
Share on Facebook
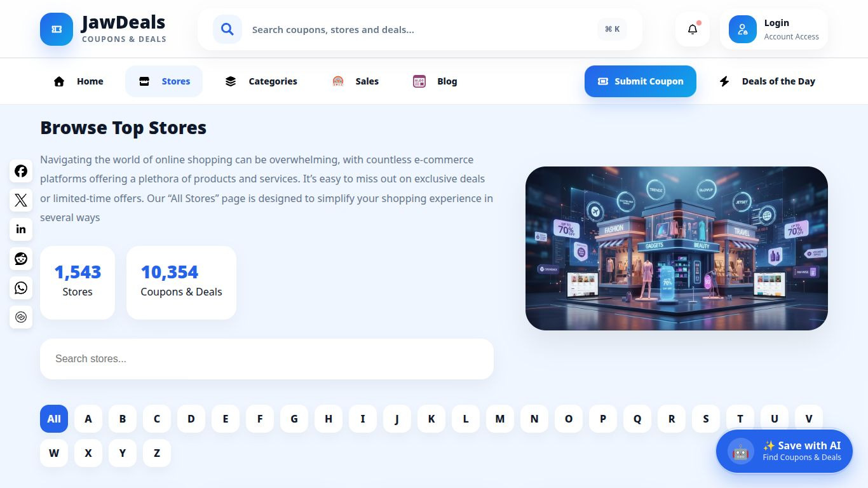[x=21, y=171]
